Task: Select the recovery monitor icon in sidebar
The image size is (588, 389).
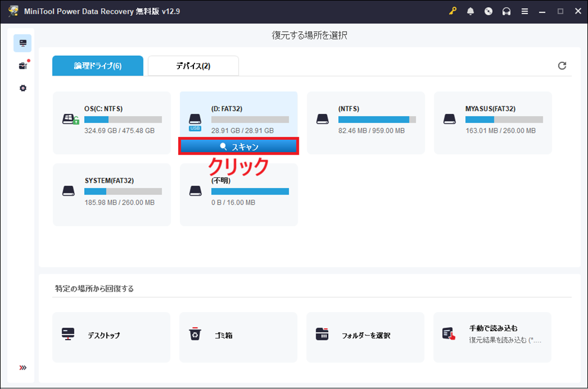Action: point(22,43)
